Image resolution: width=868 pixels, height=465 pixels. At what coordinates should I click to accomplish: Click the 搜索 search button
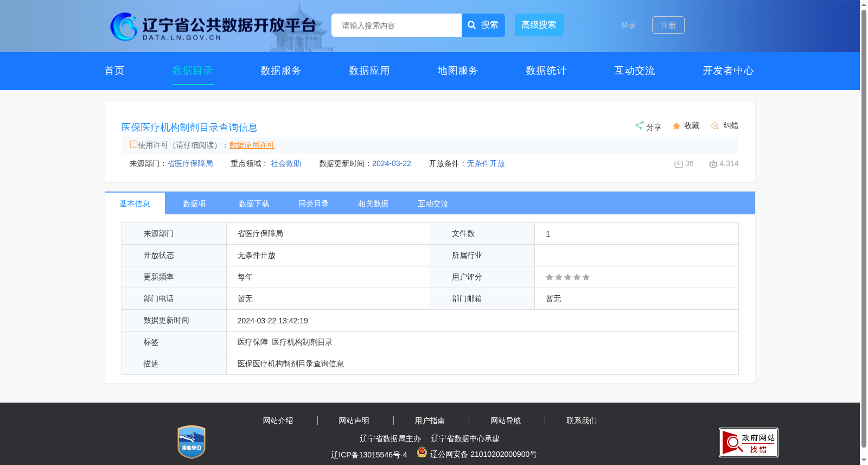(x=483, y=25)
